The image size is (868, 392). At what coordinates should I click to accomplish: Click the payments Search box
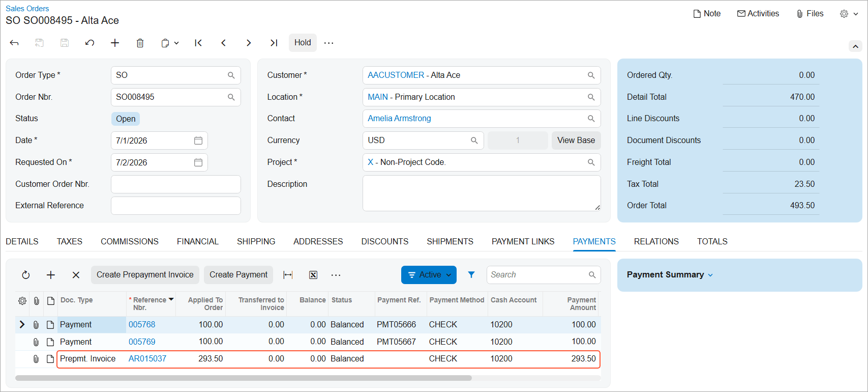pos(544,275)
